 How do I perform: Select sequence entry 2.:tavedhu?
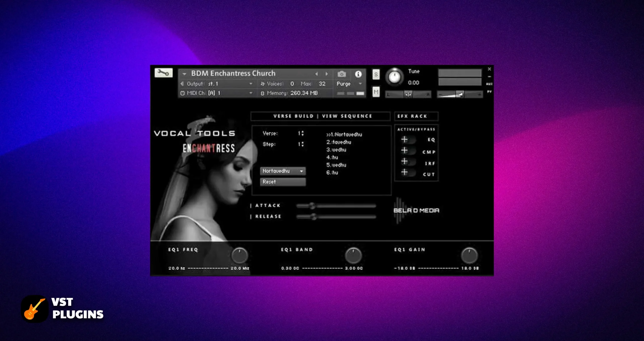[339, 142]
